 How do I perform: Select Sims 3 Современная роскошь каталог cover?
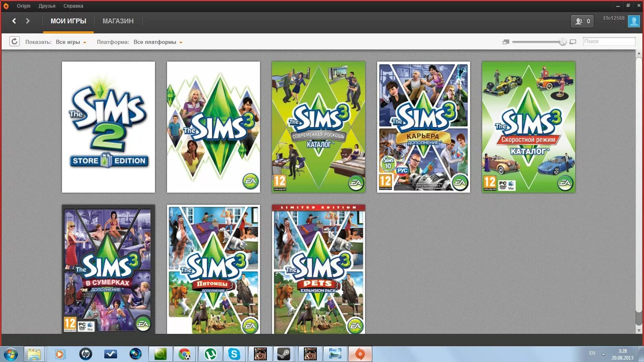point(318,127)
